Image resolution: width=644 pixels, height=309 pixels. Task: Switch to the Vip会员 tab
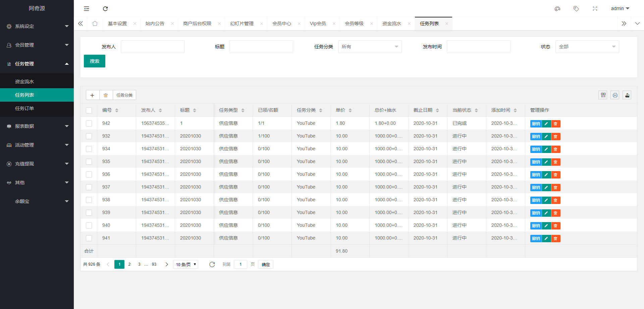click(318, 23)
